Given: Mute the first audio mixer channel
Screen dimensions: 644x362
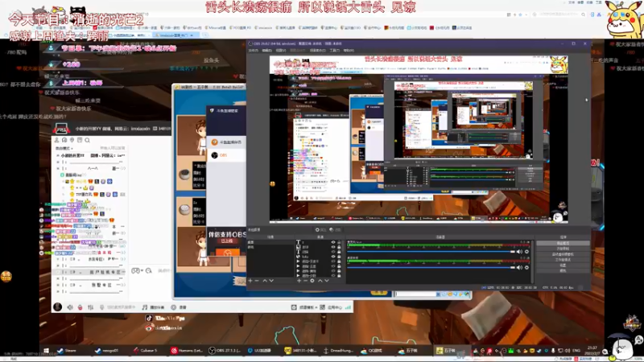Looking at the screenshot, I should point(519,252).
